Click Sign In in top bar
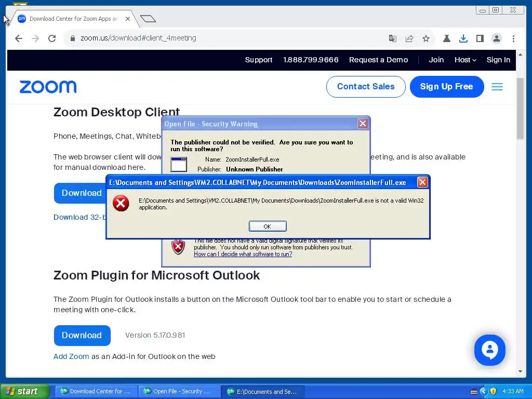This screenshot has height=399, width=532. point(498,60)
